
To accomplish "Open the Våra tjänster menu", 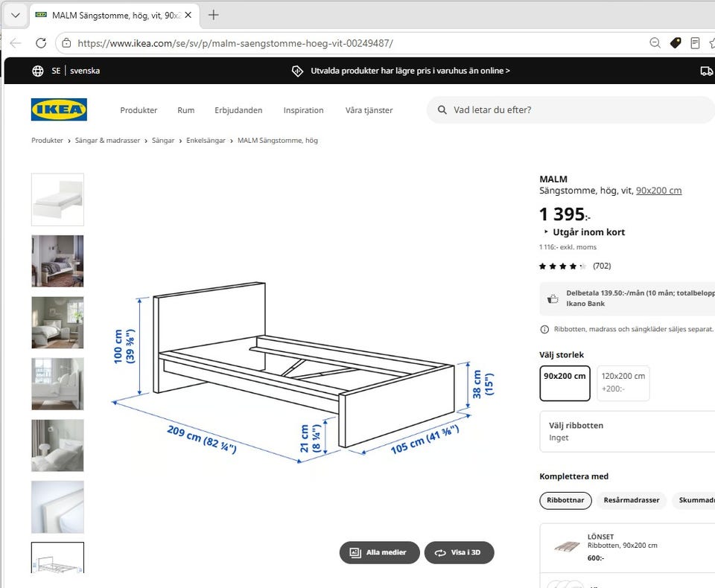I will (x=369, y=110).
